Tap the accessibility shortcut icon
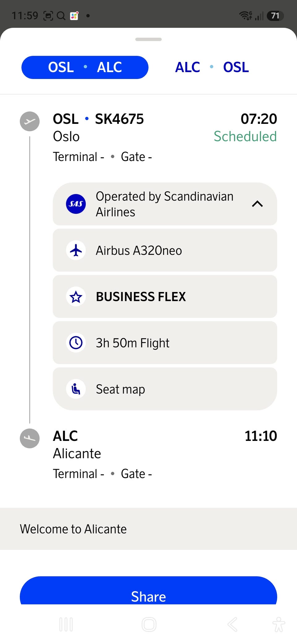Image resolution: width=297 pixels, height=644 pixels. pos(279,624)
